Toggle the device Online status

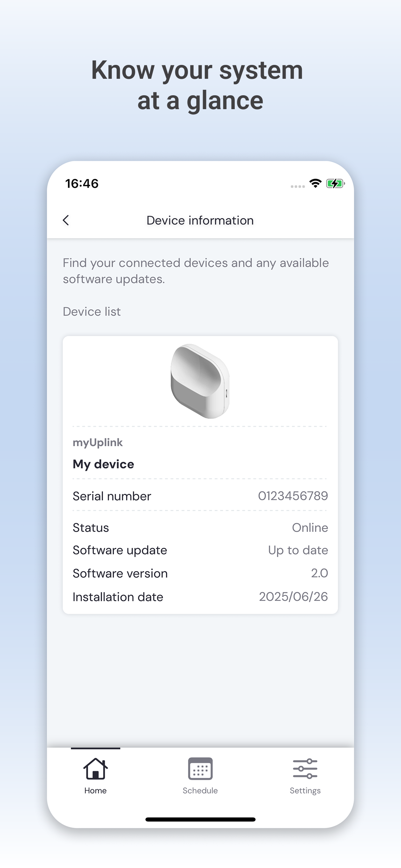tap(310, 527)
